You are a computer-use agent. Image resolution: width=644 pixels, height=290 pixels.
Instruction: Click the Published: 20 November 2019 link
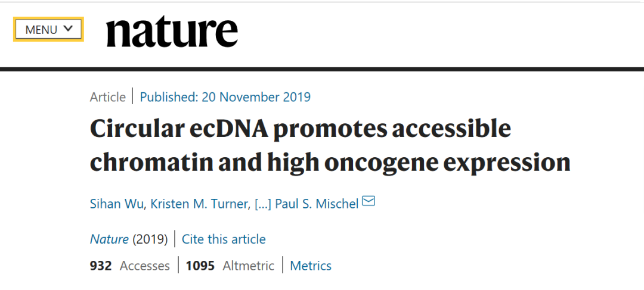(x=225, y=97)
